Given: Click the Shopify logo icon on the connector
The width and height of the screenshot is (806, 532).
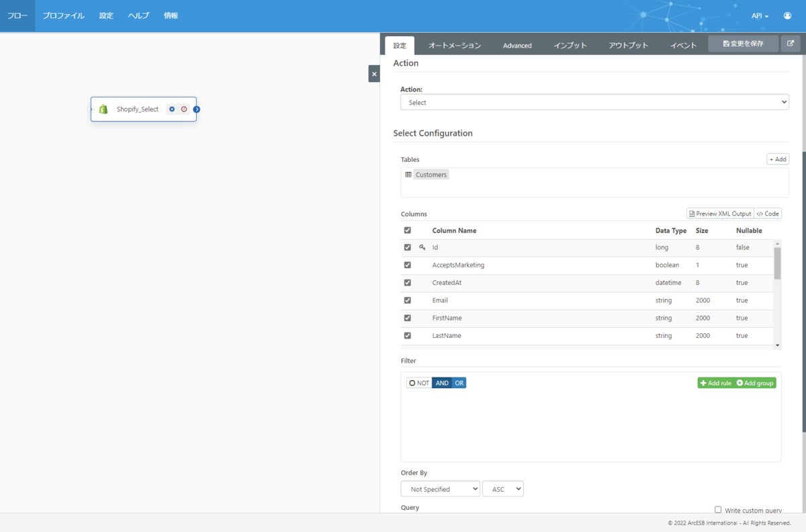Looking at the screenshot, I should coord(103,109).
